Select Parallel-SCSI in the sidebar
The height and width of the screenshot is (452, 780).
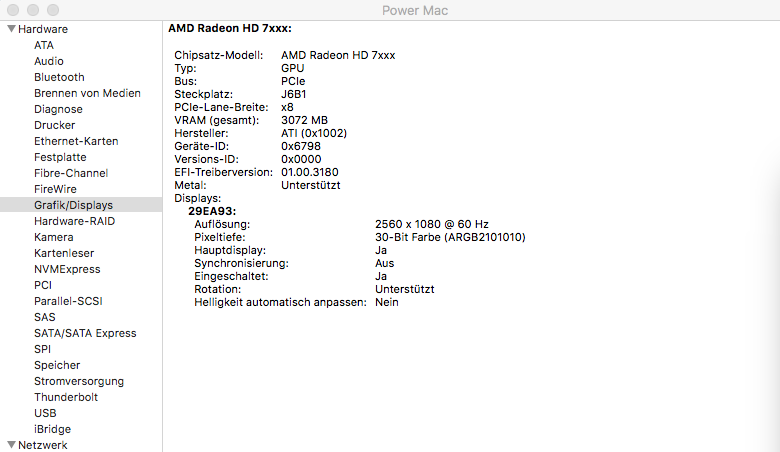coord(68,301)
